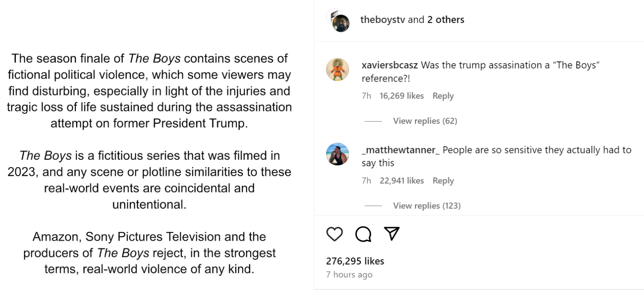This screenshot has height=290, width=644.
Task: Click the share paper plane icon
Action: pyautogui.click(x=392, y=234)
